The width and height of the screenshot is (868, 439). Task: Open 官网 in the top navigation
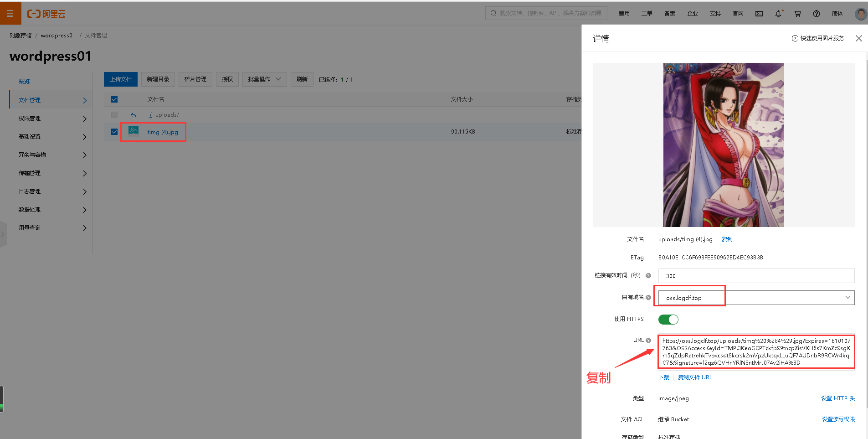coord(738,14)
